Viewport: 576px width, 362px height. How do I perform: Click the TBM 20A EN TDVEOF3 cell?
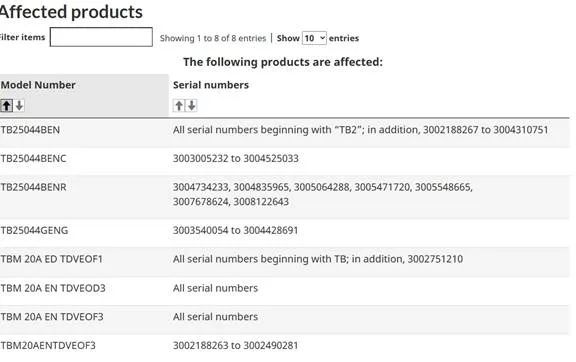click(x=52, y=316)
